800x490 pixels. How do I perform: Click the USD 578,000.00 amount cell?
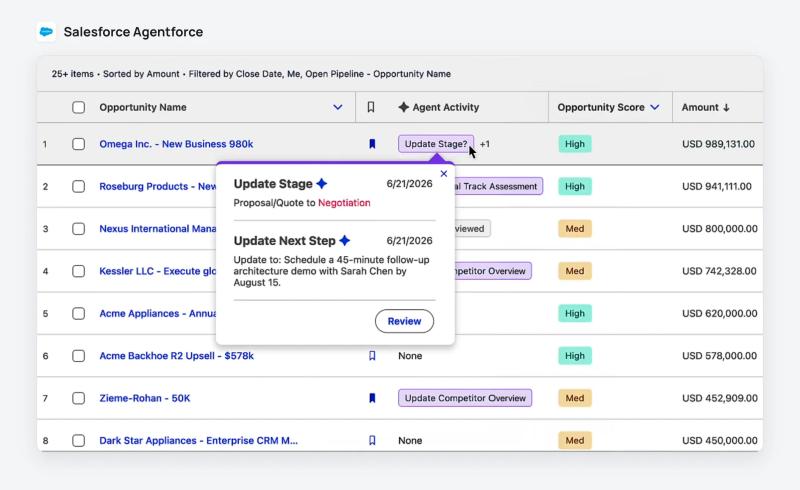(719, 356)
